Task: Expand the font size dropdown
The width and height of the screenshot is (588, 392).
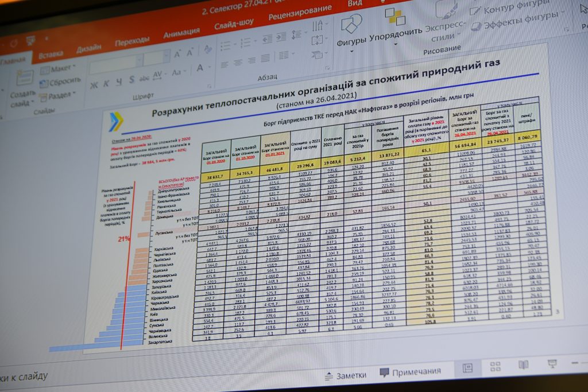Action: tap(166, 56)
